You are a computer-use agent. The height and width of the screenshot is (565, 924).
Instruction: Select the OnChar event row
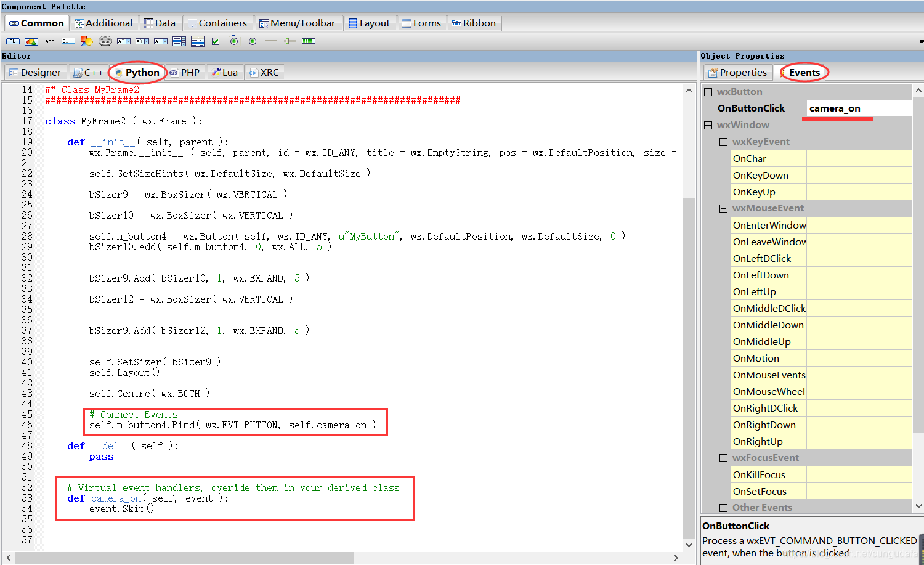(821, 158)
